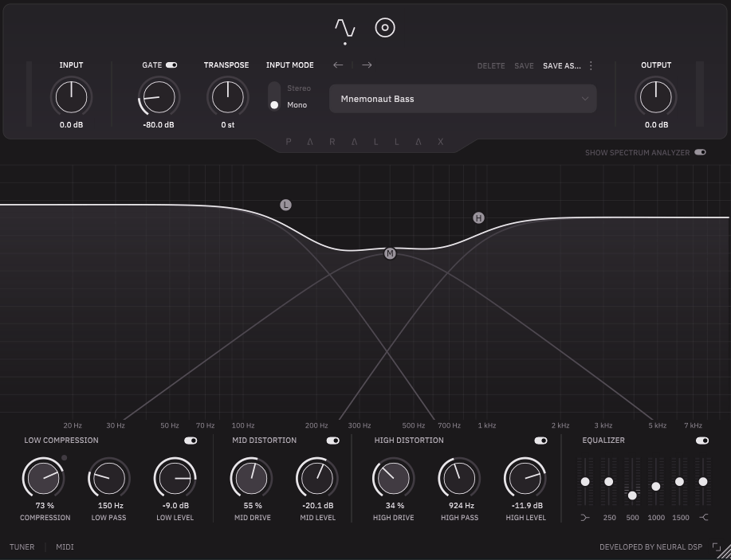
Task: Click the equalizer low shelf icon
Action: tap(585, 518)
